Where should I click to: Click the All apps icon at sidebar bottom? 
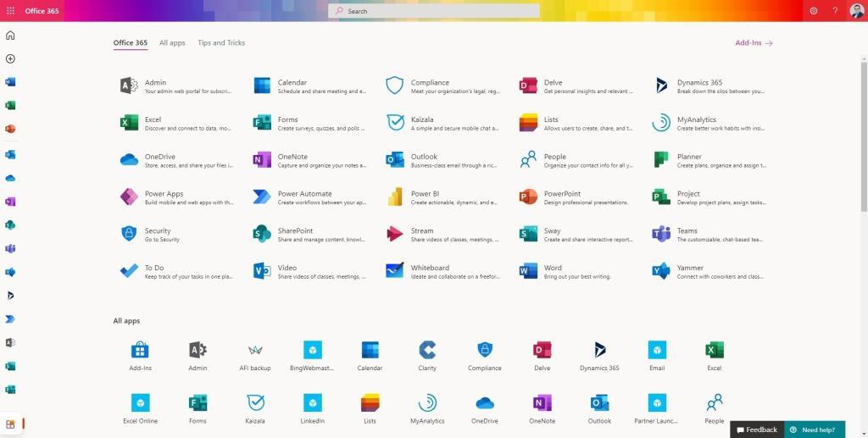[10, 424]
